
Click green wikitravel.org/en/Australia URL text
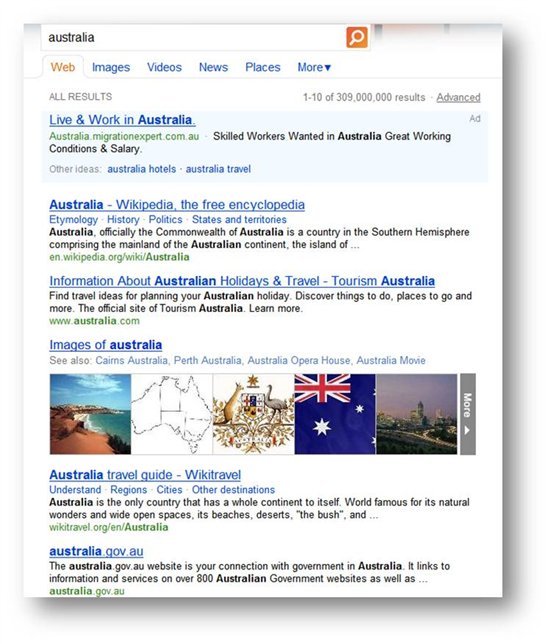(x=109, y=527)
